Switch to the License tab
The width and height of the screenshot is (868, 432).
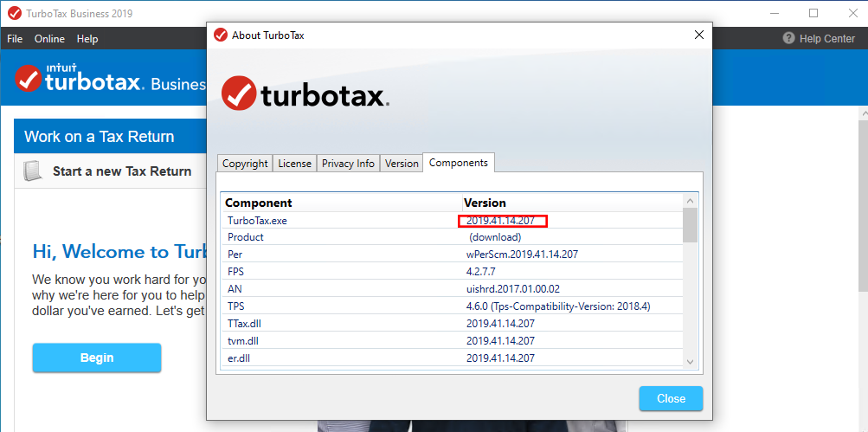[x=294, y=164]
